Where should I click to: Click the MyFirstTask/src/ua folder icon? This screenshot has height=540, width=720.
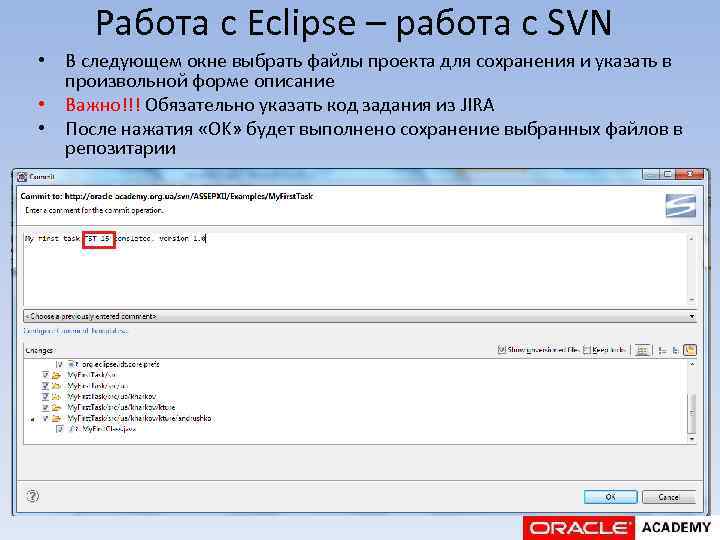tap(56, 386)
